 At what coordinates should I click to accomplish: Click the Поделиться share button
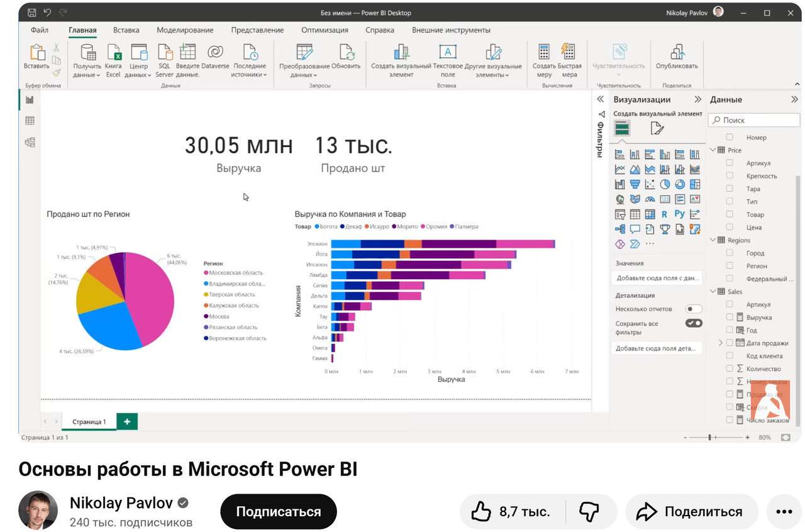point(692,512)
